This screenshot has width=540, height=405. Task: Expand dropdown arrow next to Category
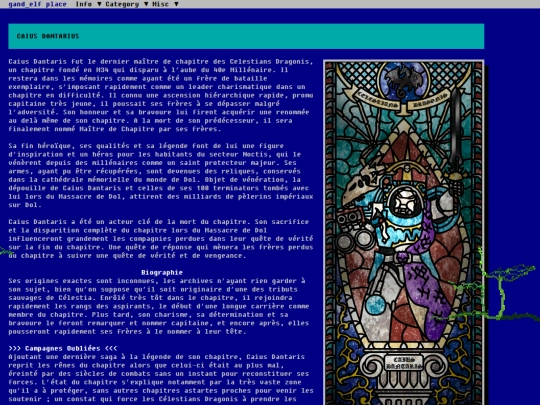point(146,4)
